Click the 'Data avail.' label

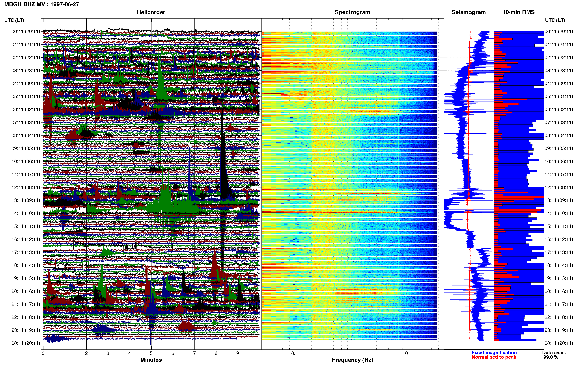554,353
